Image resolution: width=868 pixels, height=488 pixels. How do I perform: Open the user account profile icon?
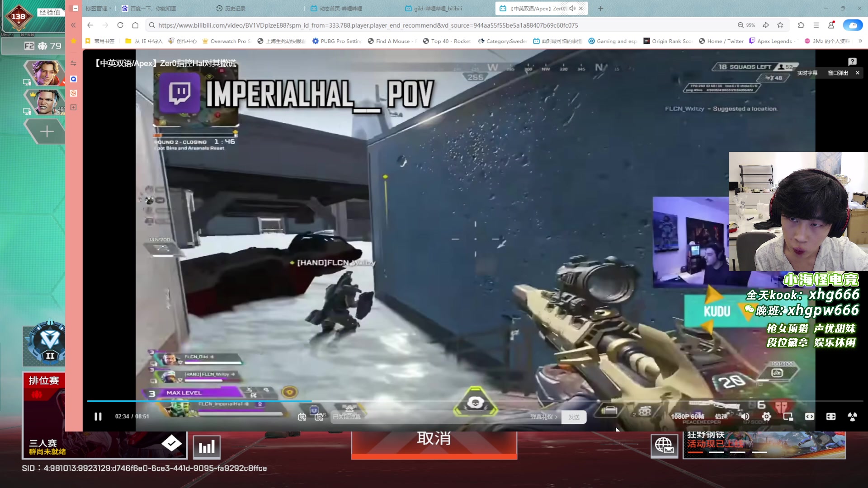click(831, 25)
